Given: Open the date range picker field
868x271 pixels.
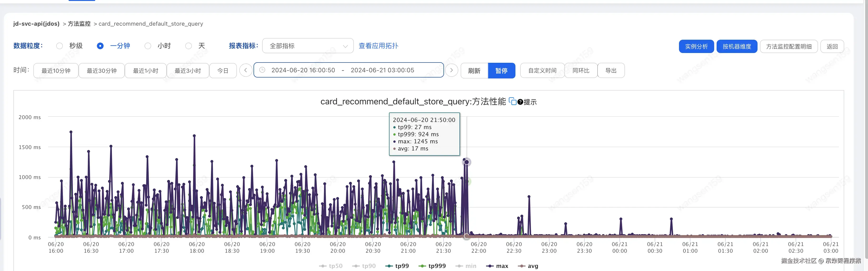Looking at the screenshot, I should (x=348, y=70).
